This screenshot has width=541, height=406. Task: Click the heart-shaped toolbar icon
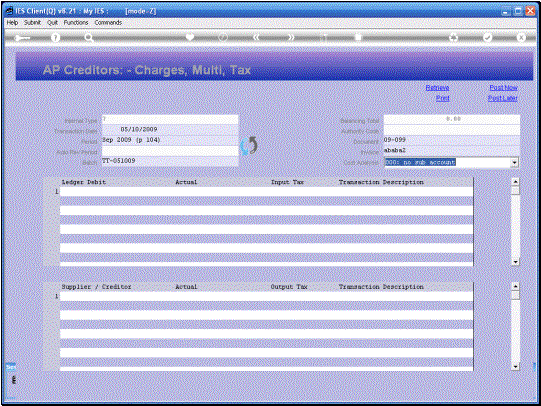click(x=189, y=37)
